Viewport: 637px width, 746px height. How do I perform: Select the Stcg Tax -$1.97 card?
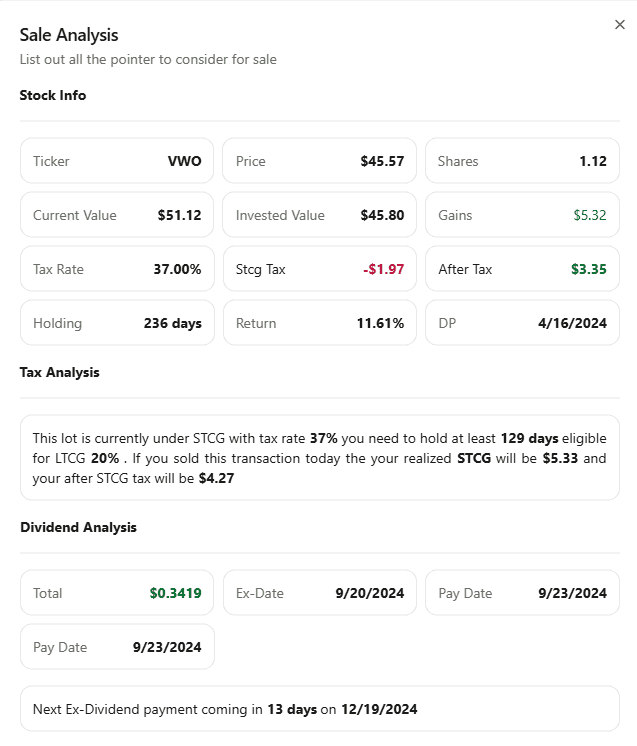click(320, 269)
